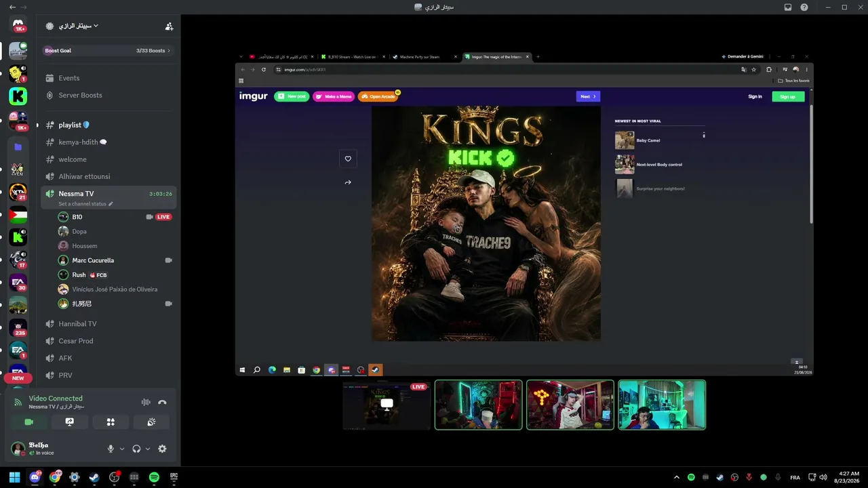Viewport: 868px width, 488px height.
Task: Toggle headphone deafen in user panel
Action: 136,449
